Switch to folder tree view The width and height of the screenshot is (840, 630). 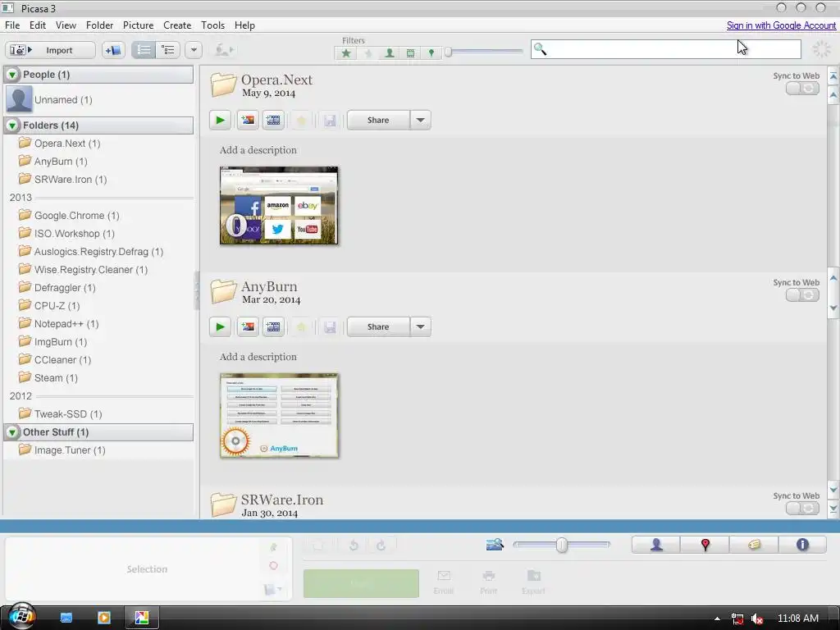click(168, 50)
